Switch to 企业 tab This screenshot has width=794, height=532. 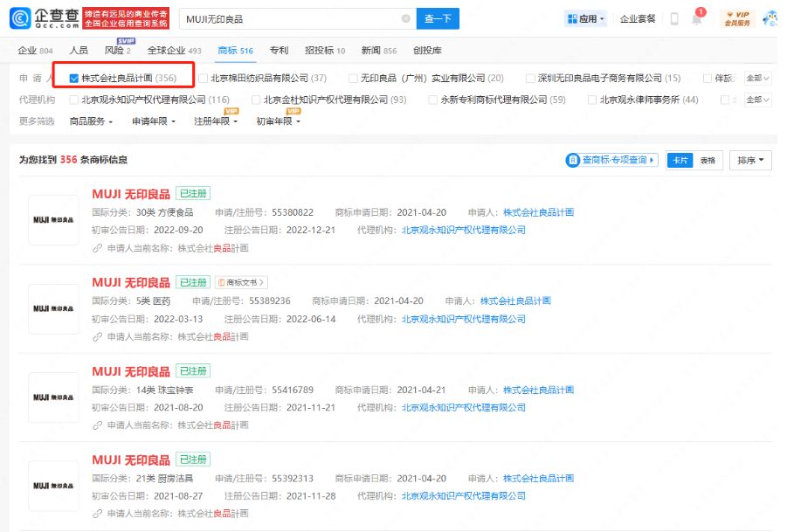(35, 50)
